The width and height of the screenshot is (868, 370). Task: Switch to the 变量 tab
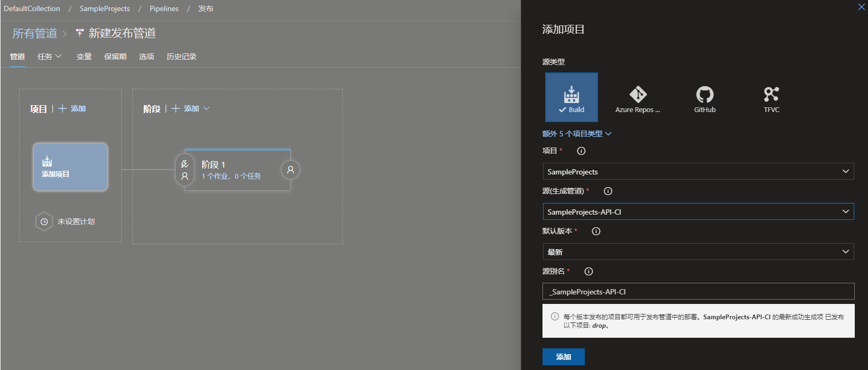click(84, 57)
